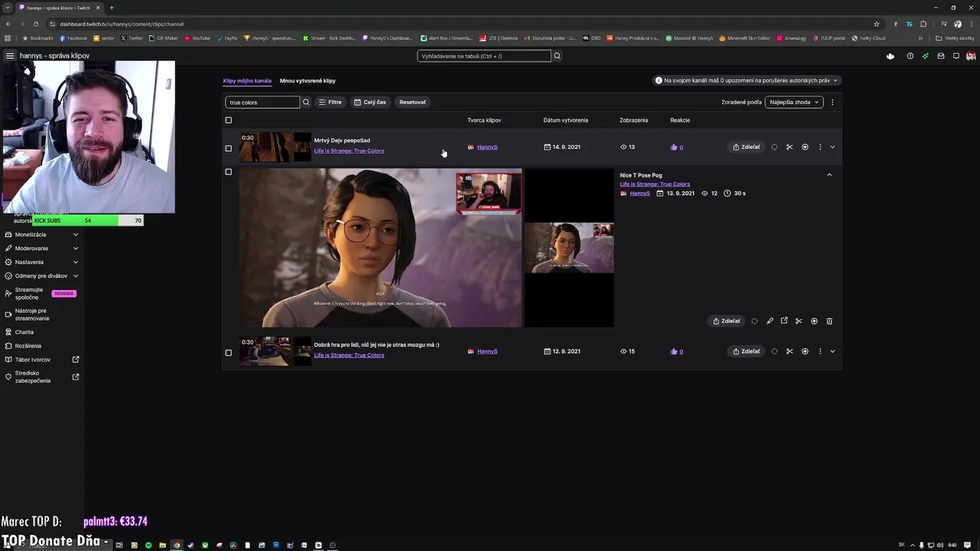Expand Monetizácia sidebar section
This screenshot has height=551, width=980.
(x=42, y=235)
